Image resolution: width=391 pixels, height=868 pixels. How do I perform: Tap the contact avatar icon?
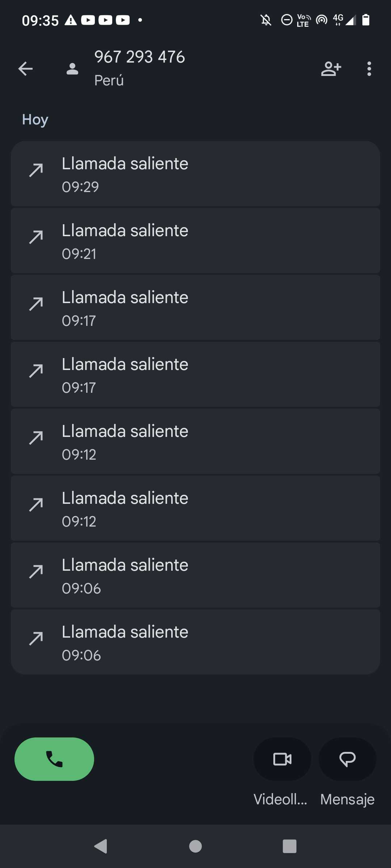pyautogui.click(x=72, y=69)
